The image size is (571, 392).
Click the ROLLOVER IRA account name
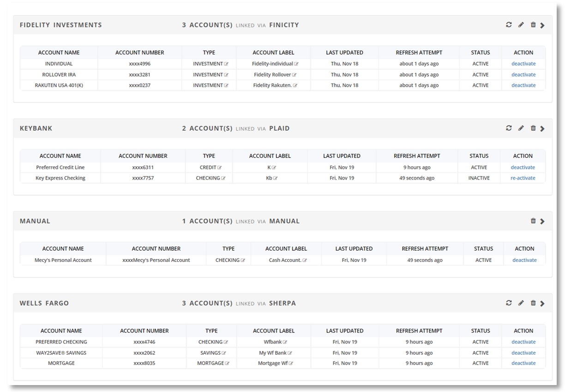coord(59,74)
